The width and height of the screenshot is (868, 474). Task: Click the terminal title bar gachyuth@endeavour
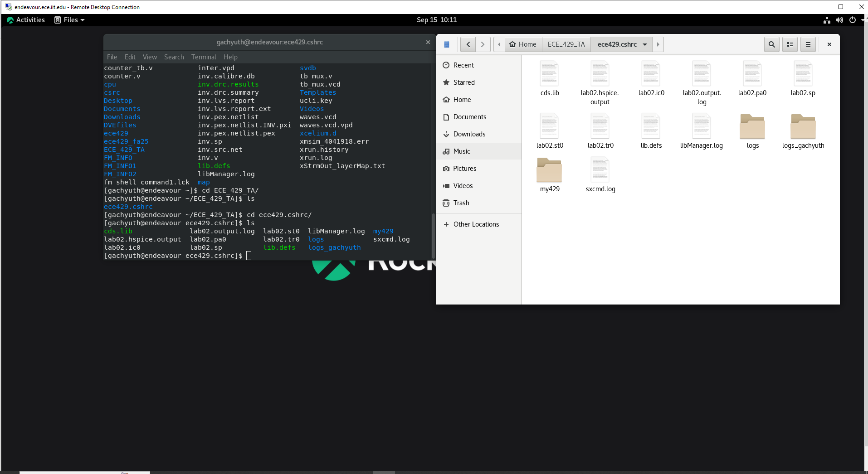click(269, 42)
